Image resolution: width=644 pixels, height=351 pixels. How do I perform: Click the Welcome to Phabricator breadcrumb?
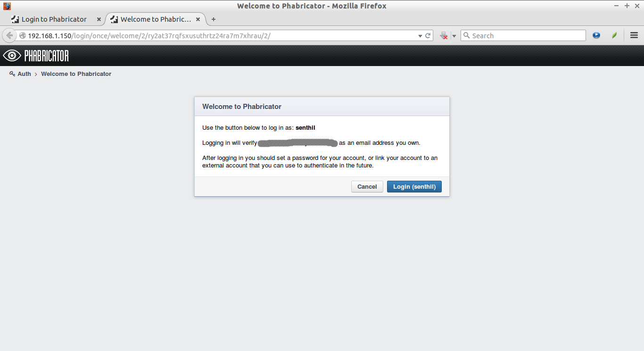[x=76, y=74]
